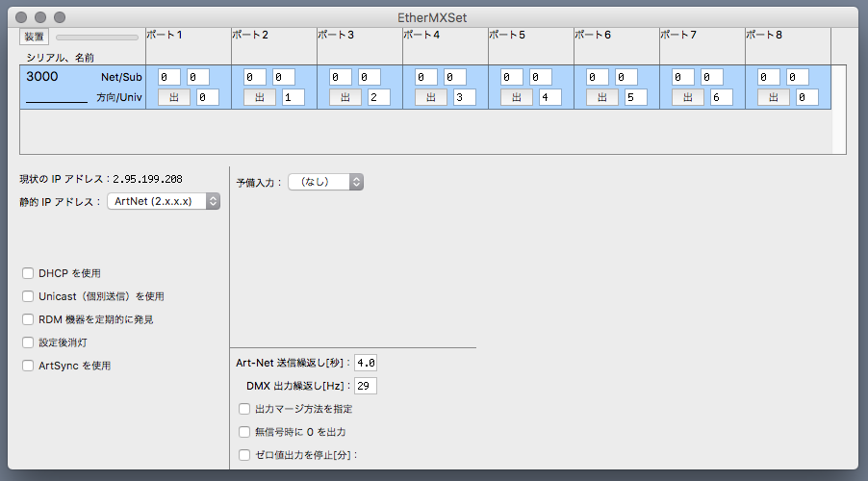
Task: Toggle port 7 direction 出 button
Action: tap(687, 97)
